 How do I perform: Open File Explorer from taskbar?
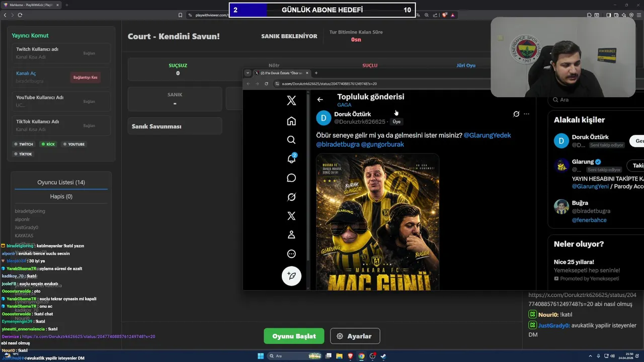coord(339,356)
